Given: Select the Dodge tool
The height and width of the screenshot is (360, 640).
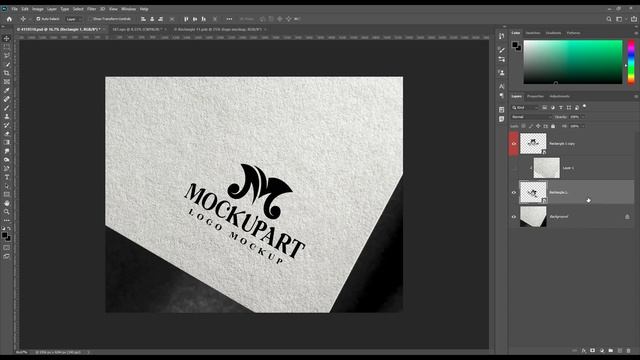Looking at the screenshot, I should pos(7,160).
